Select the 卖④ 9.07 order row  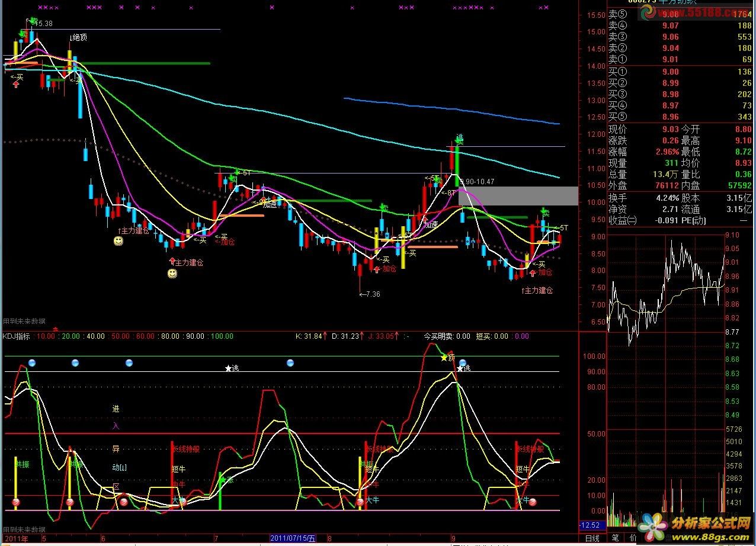(680, 25)
